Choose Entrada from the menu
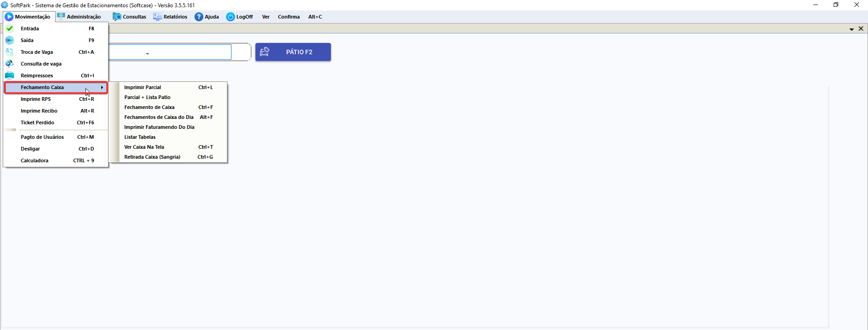Image resolution: width=868 pixels, height=330 pixels. [x=56, y=28]
